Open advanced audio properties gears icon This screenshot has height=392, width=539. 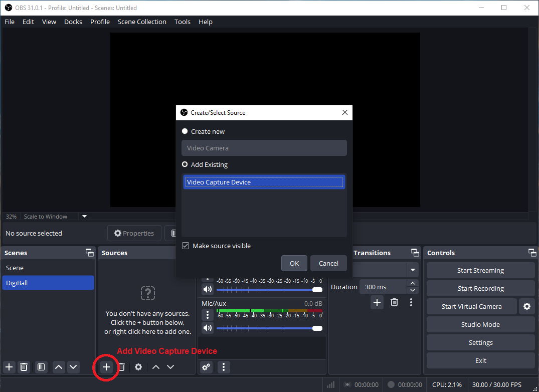[x=206, y=367]
